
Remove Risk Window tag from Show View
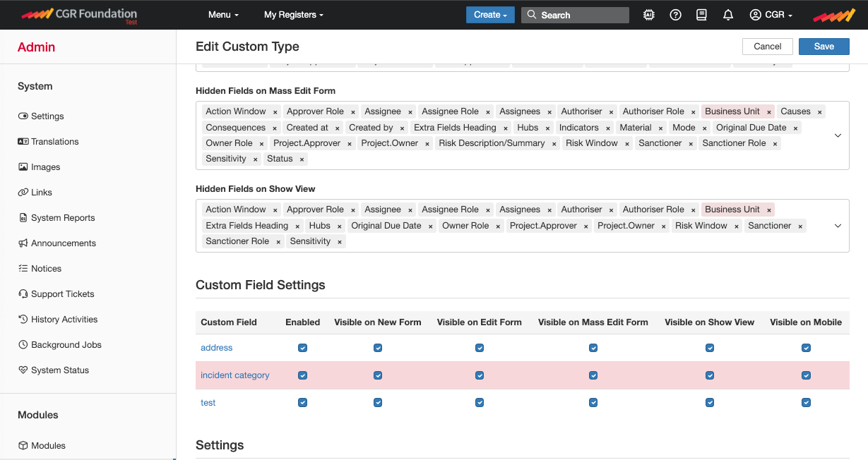click(736, 226)
